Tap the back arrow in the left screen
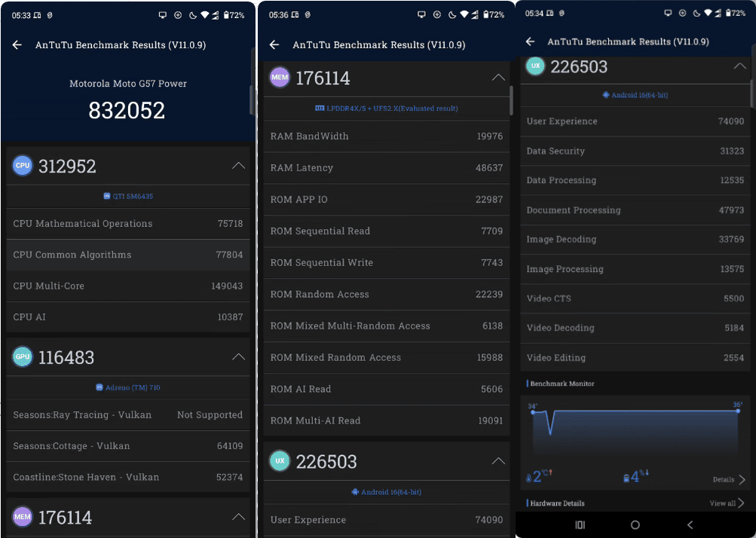 (x=17, y=45)
